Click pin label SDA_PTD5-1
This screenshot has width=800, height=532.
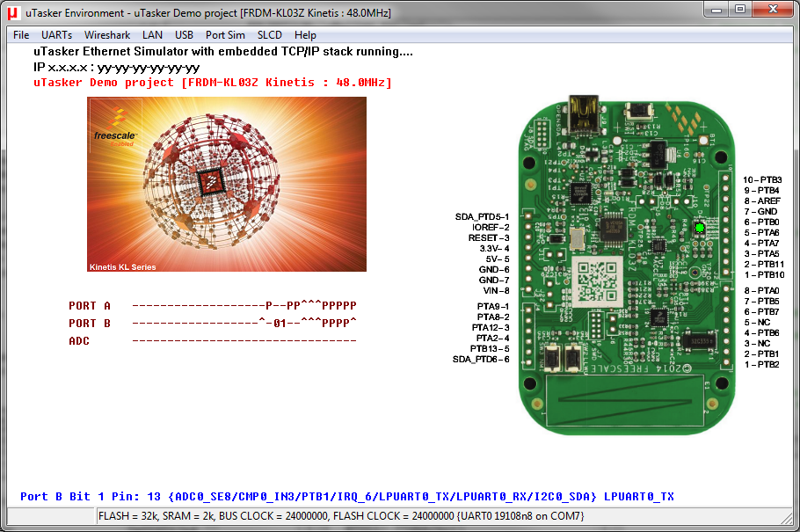pos(482,217)
